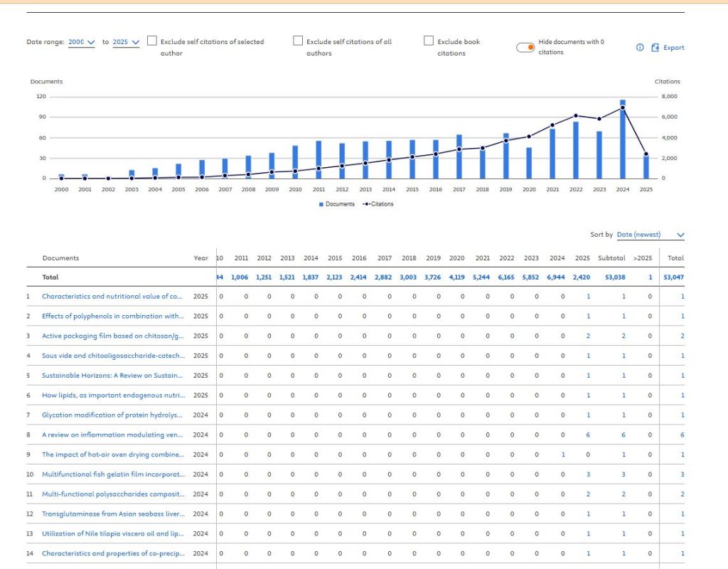This screenshot has height=569, width=728.
Task: Click the 2020 documents bar in chart
Action: click(x=529, y=163)
